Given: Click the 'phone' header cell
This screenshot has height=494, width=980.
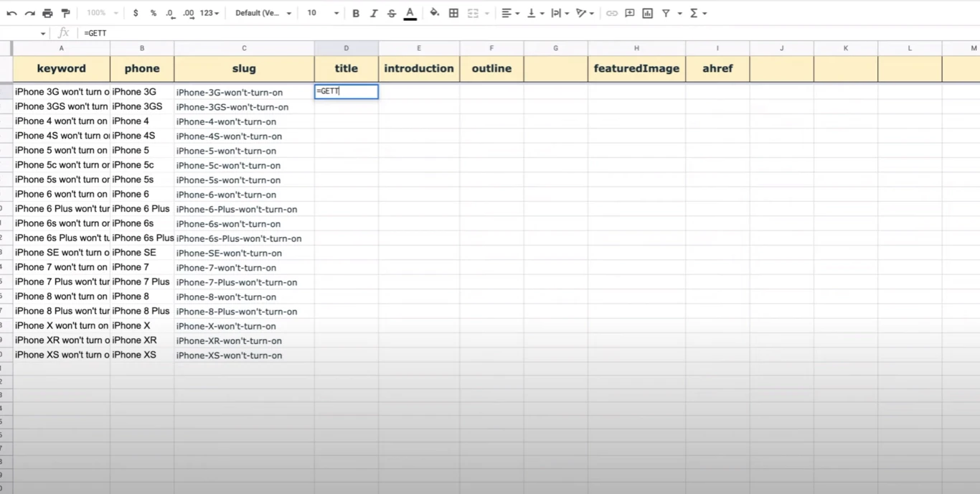Looking at the screenshot, I should click(x=142, y=69).
